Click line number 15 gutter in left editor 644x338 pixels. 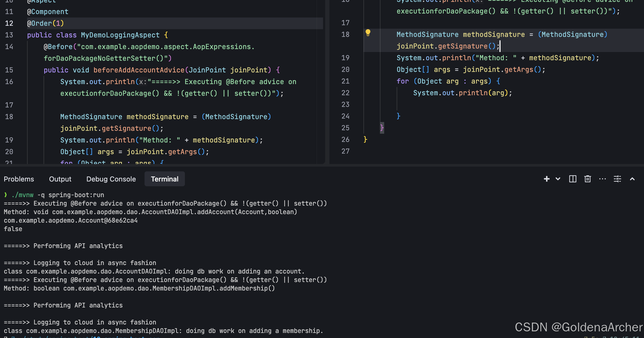point(9,70)
